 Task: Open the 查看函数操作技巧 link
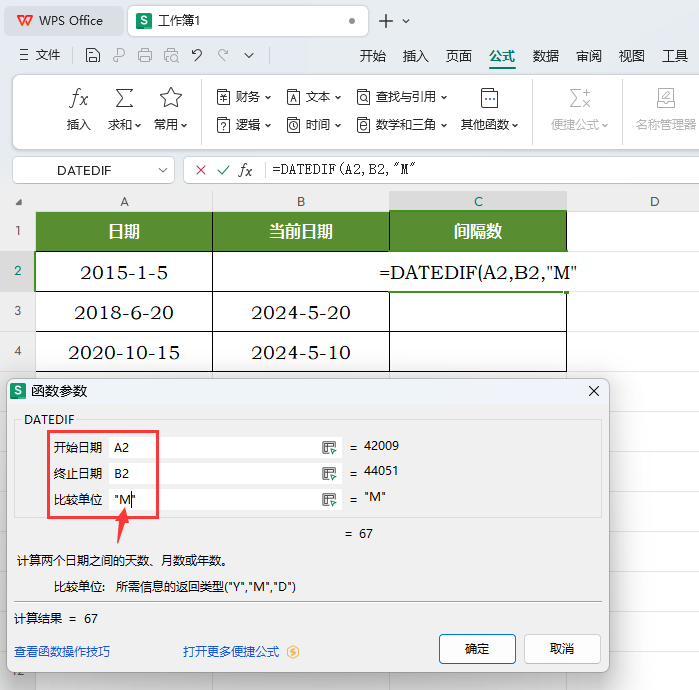[x=62, y=652]
